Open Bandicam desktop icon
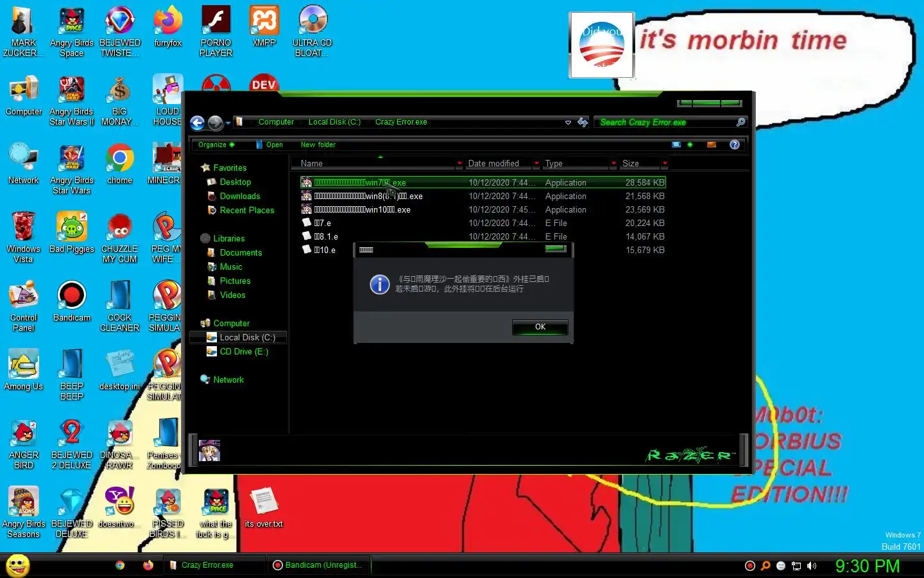Image resolution: width=924 pixels, height=578 pixels. (x=71, y=302)
